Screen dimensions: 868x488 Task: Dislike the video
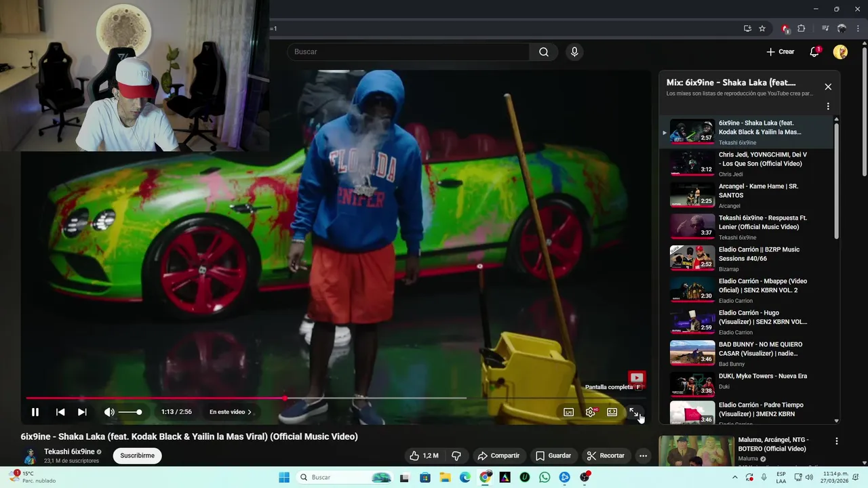click(456, 455)
